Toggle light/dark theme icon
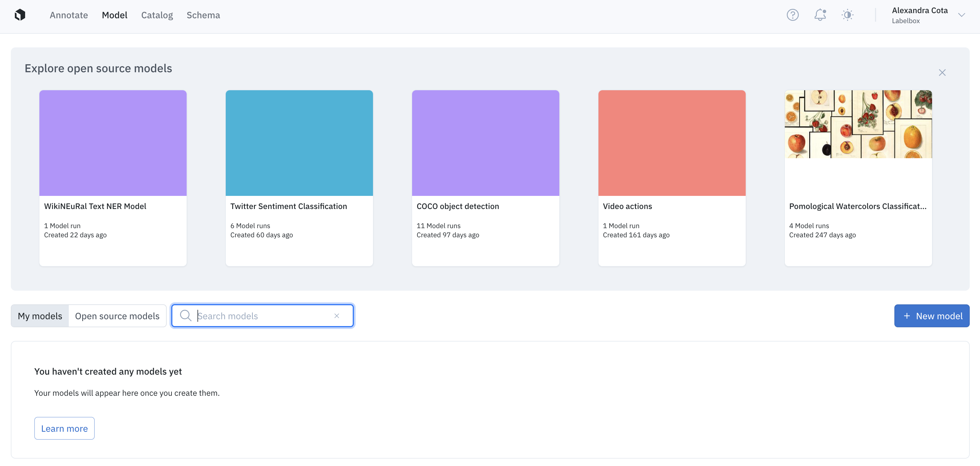 pyautogui.click(x=847, y=15)
